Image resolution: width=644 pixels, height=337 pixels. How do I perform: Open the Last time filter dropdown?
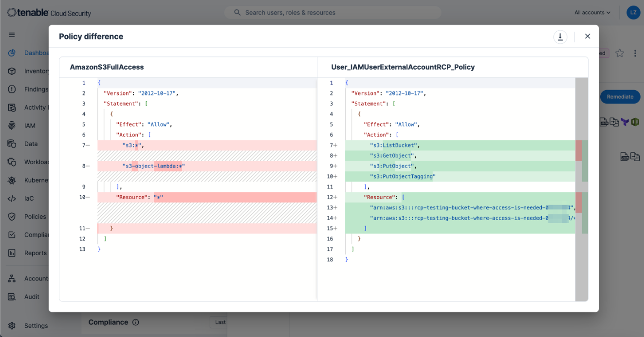tap(218, 322)
